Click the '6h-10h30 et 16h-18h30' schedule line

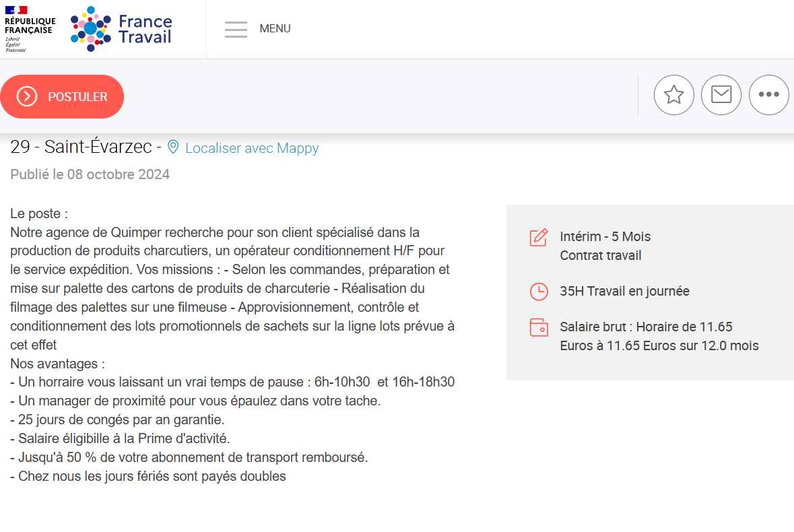232,382
